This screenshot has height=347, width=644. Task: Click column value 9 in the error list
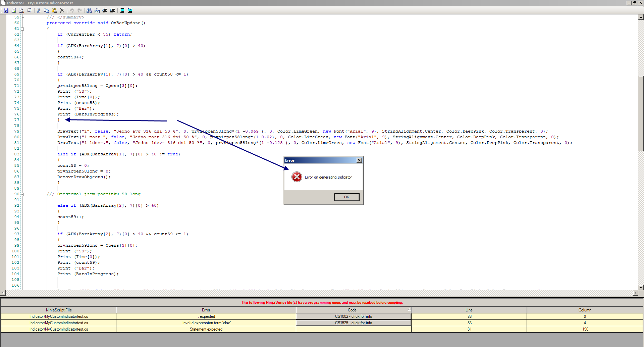click(x=585, y=316)
